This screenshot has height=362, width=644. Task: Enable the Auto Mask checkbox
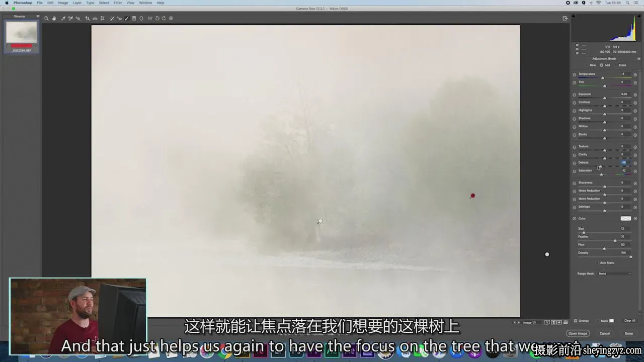(x=597, y=262)
